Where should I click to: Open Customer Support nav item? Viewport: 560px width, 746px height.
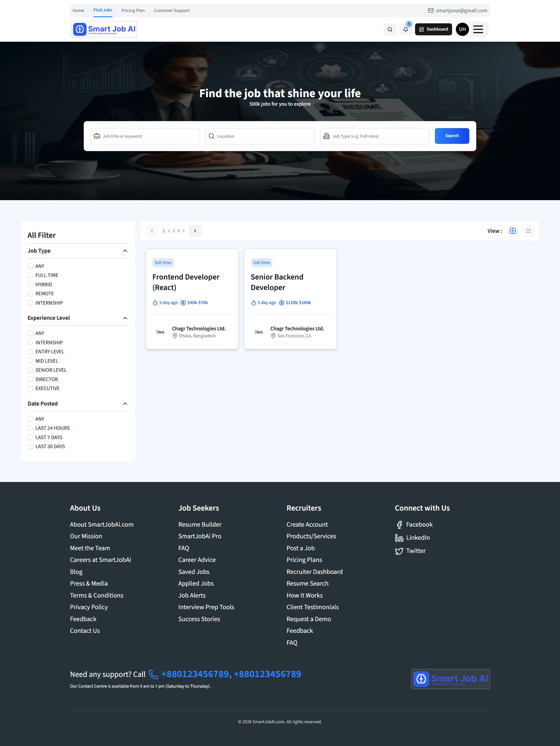(171, 11)
